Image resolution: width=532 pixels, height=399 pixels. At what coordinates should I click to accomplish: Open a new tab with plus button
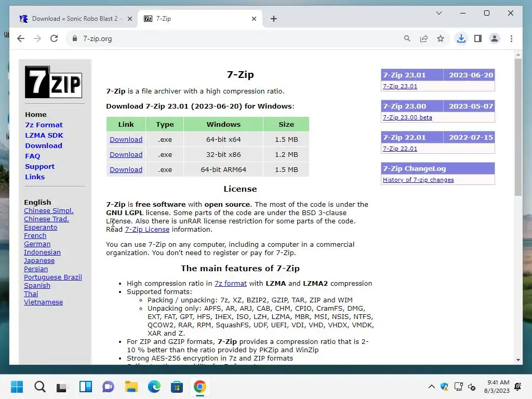tap(274, 19)
